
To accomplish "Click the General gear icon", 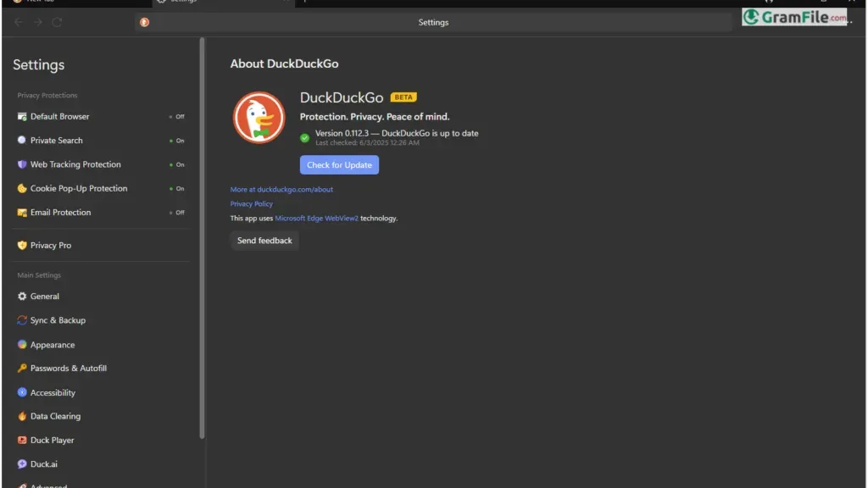I will click(x=21, y=296).
